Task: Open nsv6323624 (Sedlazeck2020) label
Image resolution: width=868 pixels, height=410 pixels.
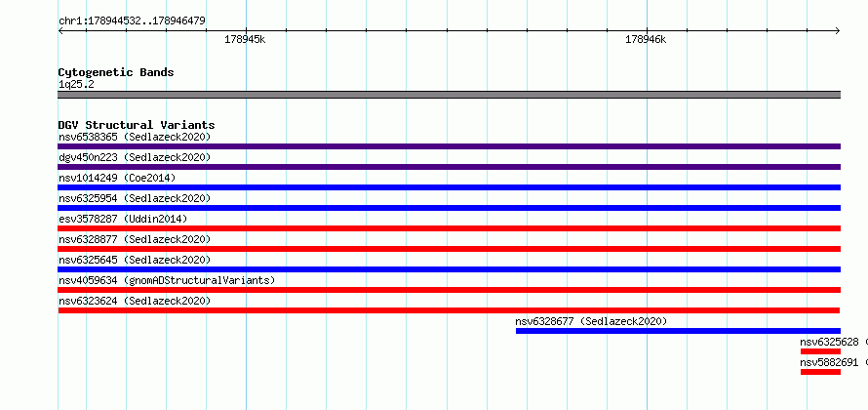Action: [x=135, y=301]
